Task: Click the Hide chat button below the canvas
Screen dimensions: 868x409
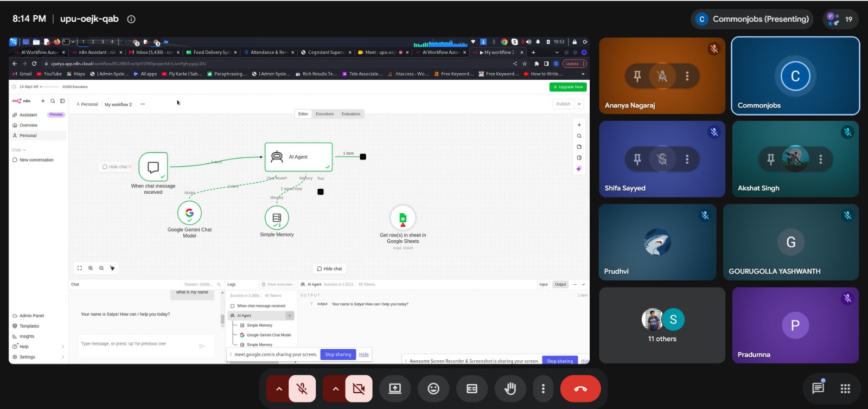Action: (329, 269)
